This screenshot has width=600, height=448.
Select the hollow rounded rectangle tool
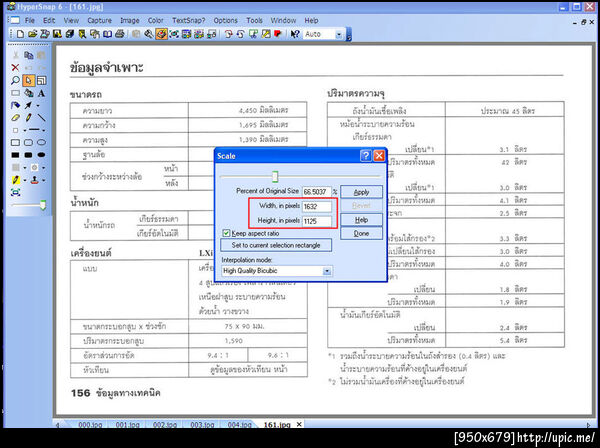(28, 142)
